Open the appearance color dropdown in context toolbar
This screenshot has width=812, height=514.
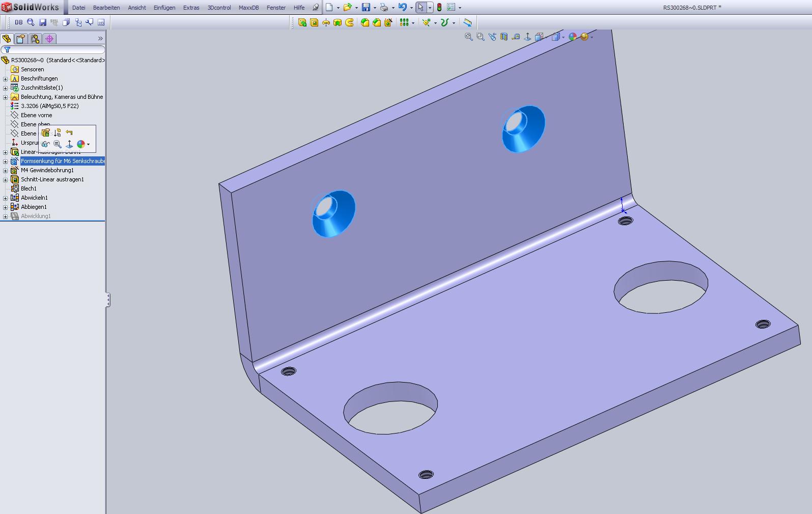[x=89, y=144]
